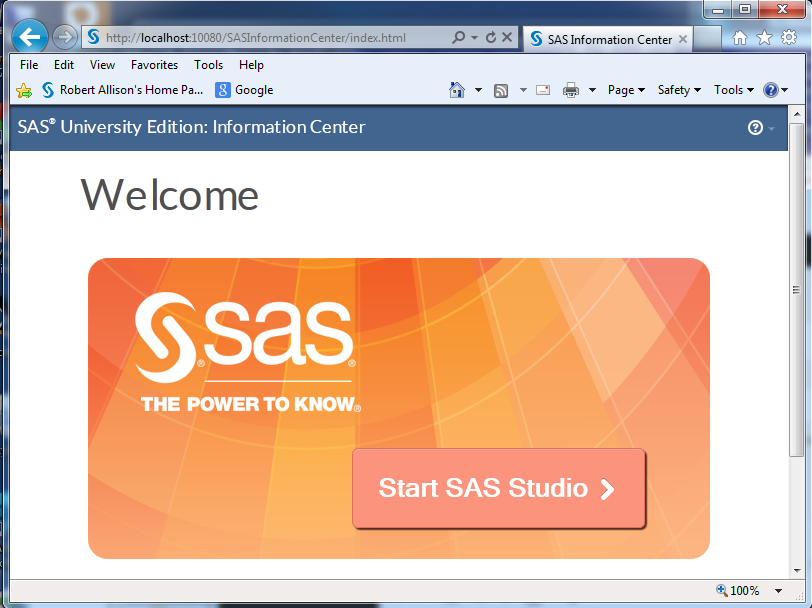Viewport: 812px width, 608px height.
Task: Expand the Print dropdown arrow
Action: 592,90
